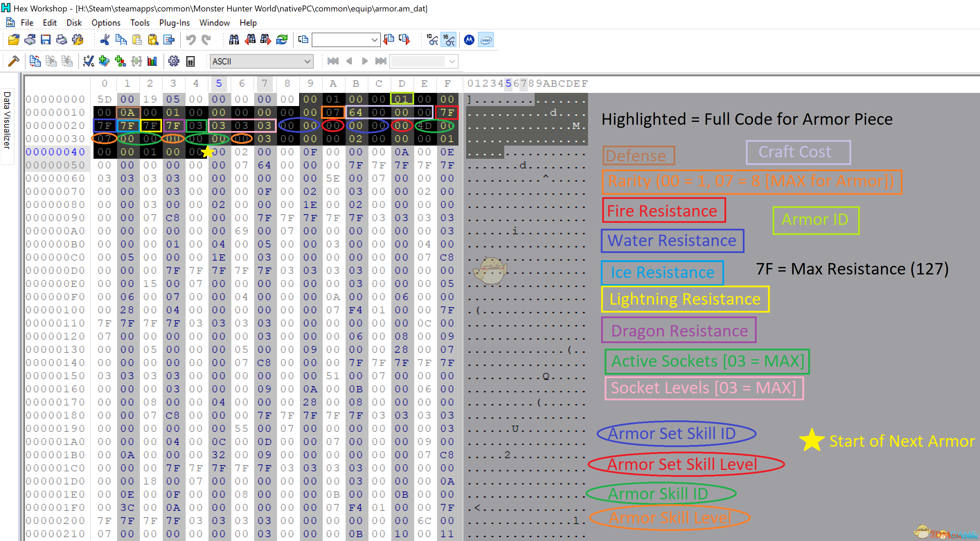This screenshot has width=980, height=541.
Task: Click the hammer tool icon
Action: point(14,61)
